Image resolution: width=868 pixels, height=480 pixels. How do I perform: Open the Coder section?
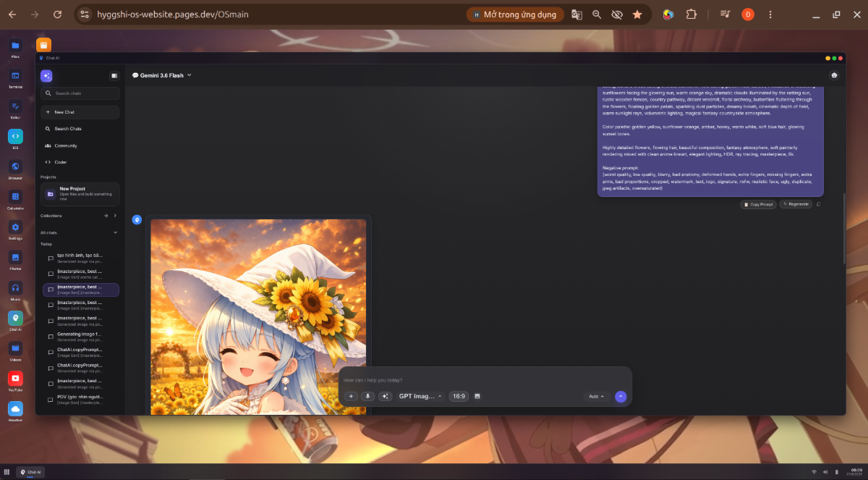tap(80, 162)
